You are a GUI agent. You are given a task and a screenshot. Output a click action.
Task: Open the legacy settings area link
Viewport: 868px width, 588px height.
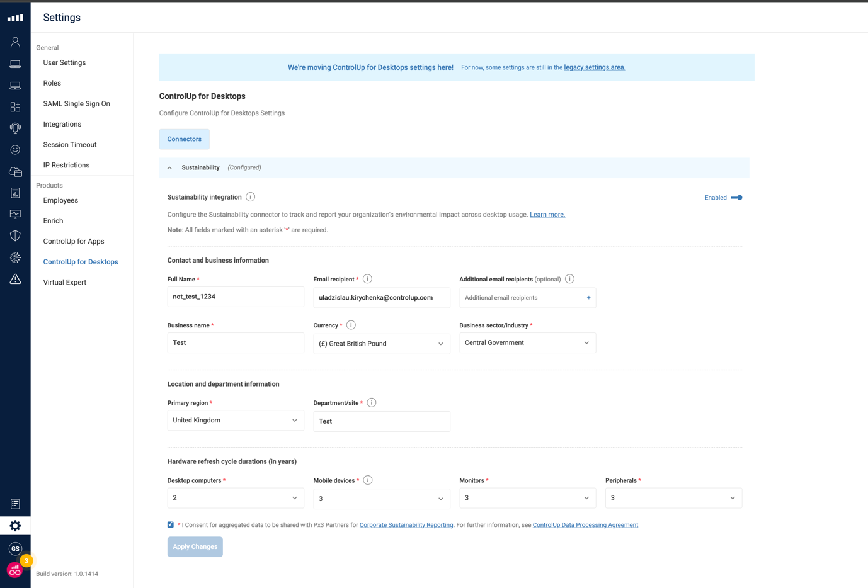pos(595,67)
